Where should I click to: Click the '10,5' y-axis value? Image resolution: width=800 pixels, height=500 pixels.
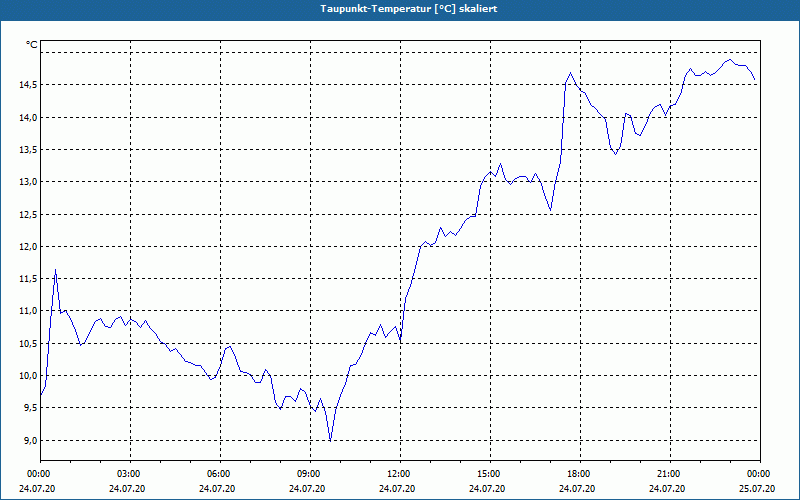click(x=28, y=343)
